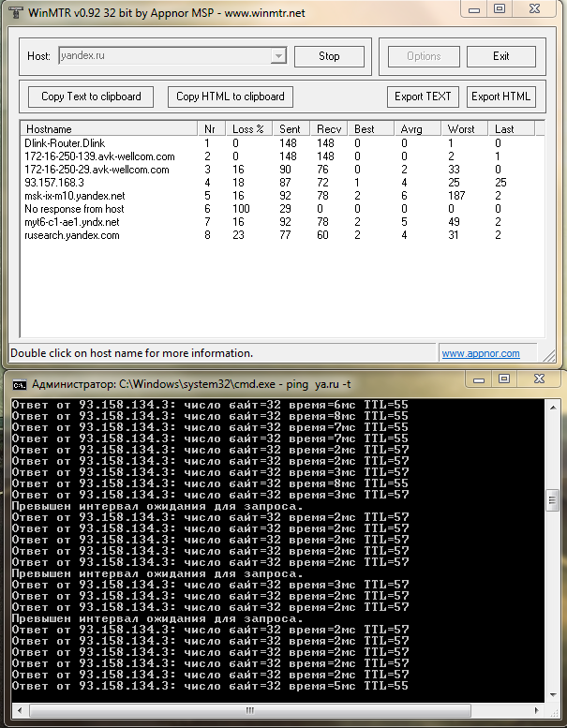Click the Recv column header
Viewport: 567px width, 728px height.
329,128
